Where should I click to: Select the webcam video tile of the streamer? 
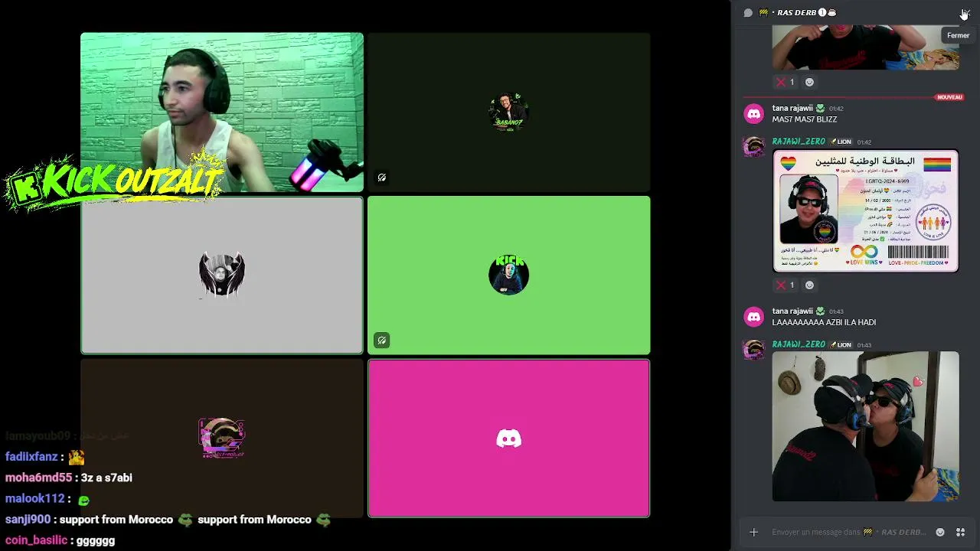222,112
